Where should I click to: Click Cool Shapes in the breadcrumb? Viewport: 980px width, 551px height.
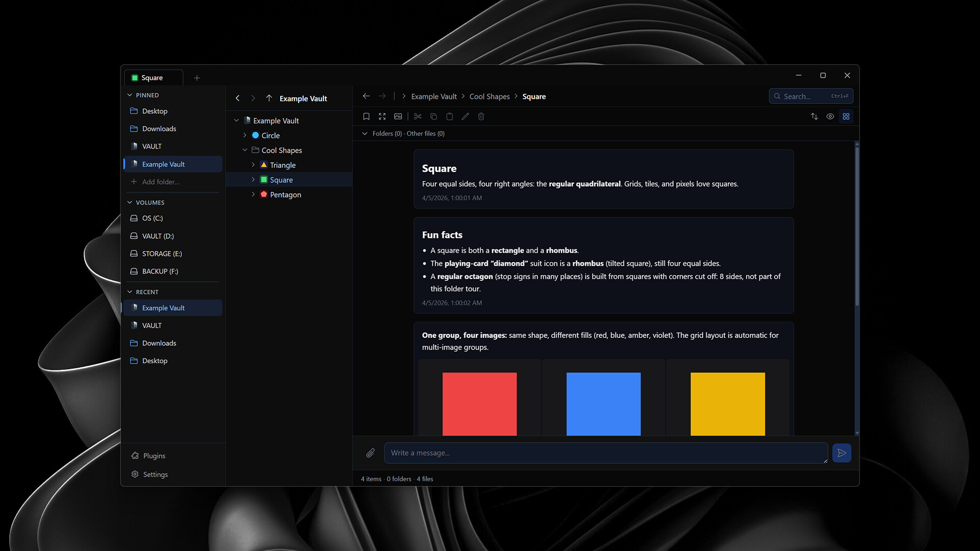click(x=489, y=96)
